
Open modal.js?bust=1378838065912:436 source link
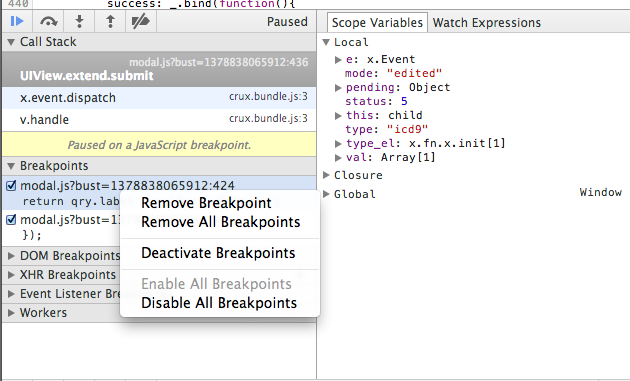219,62
